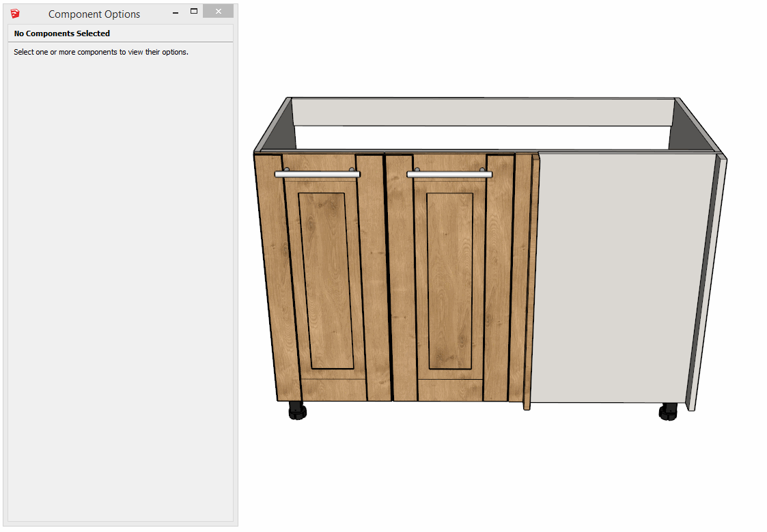Click the No Components Selected header
This screenshot has height=532, width=767.
62,33
